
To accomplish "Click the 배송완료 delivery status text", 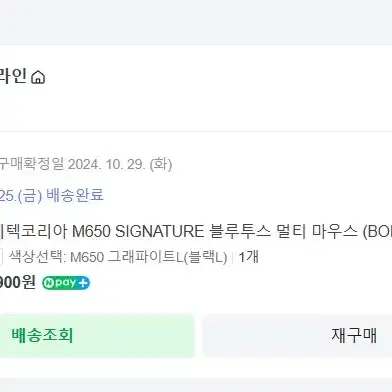I will tap(75, 195).
